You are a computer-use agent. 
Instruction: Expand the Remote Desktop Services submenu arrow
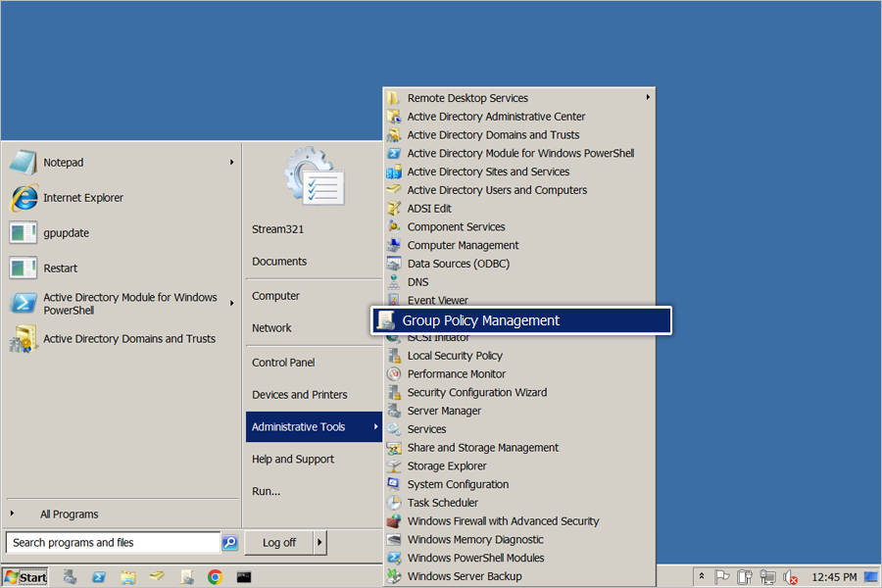click(x=648, y=97)
